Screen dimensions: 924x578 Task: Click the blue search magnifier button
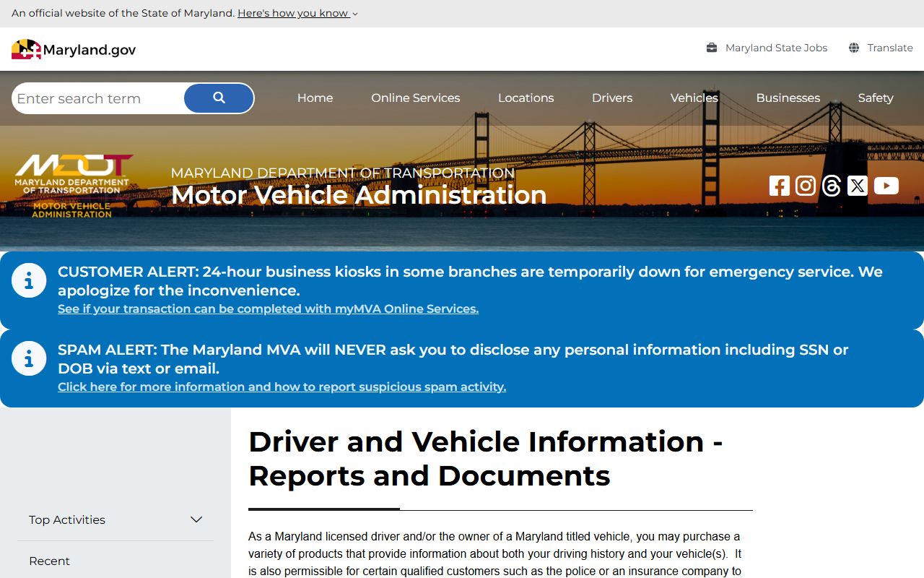219,98
